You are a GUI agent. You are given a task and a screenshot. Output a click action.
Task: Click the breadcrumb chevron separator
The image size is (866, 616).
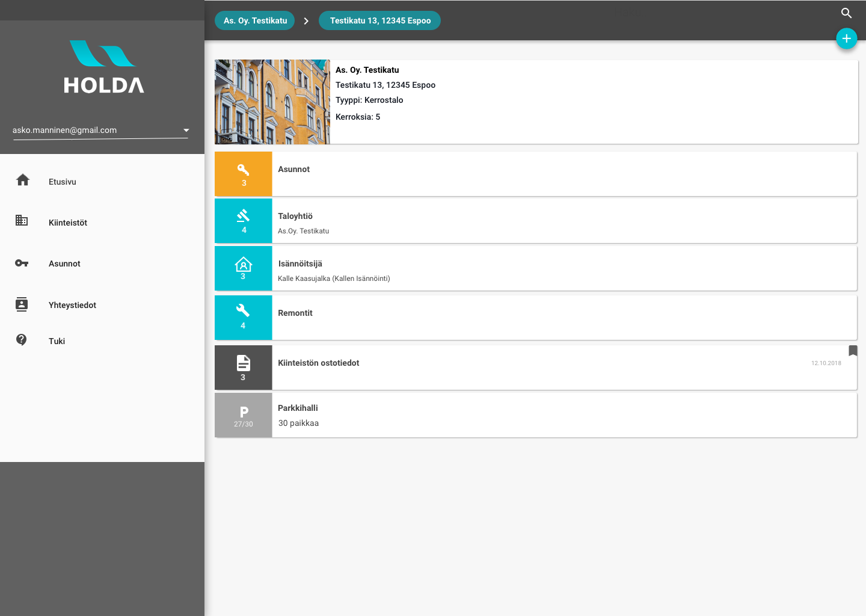(306, 21)
